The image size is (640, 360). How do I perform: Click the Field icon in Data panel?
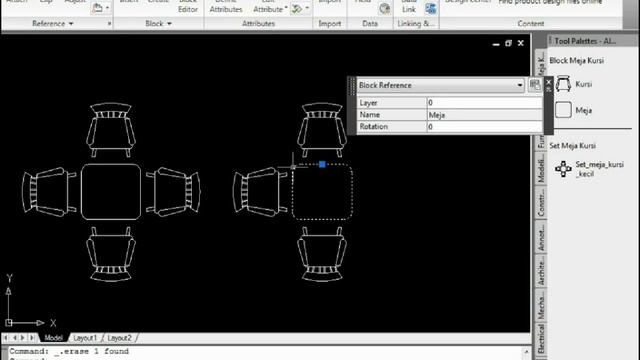[384, 8]
